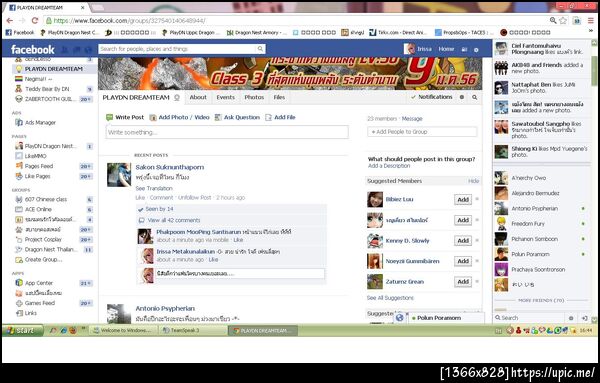Click the Windows Start button

pos(22,330)
